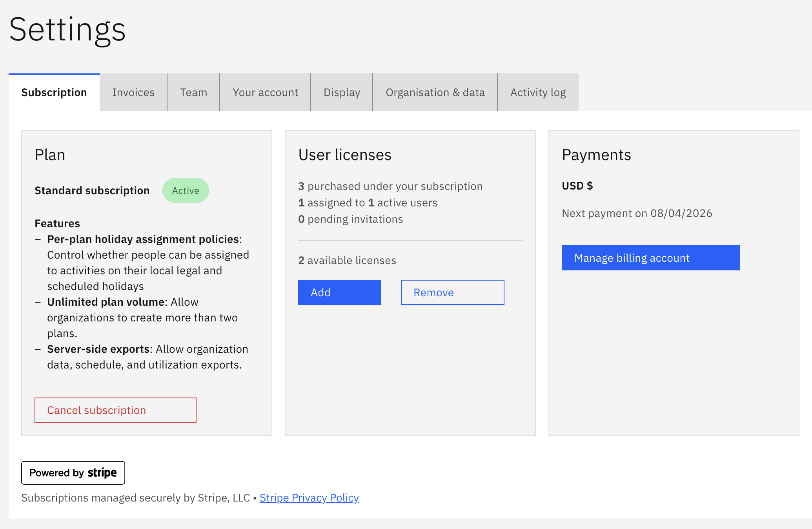Click 'Unlimited plan volume' feature text
This screenshot has height=529, width=812.
(106, 302)
